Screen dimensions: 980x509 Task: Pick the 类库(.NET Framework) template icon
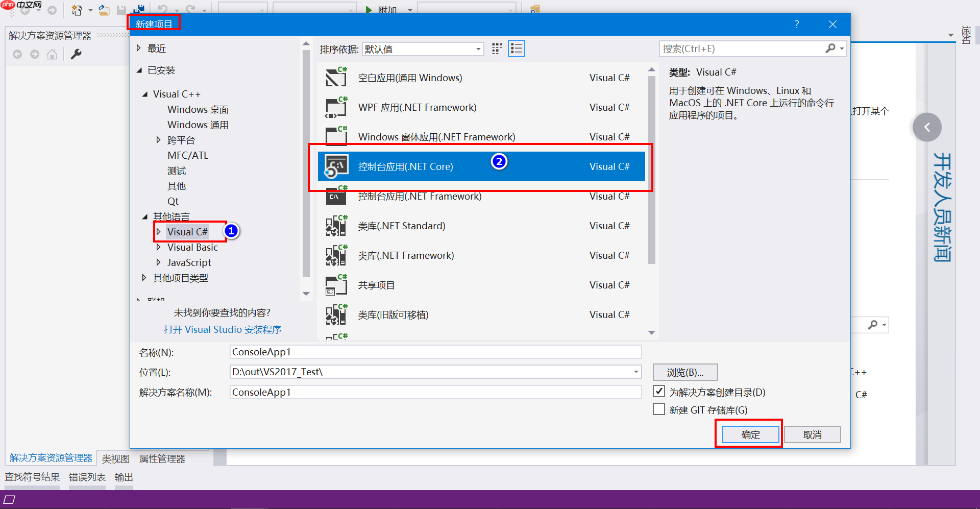click(x=336, y=255)
